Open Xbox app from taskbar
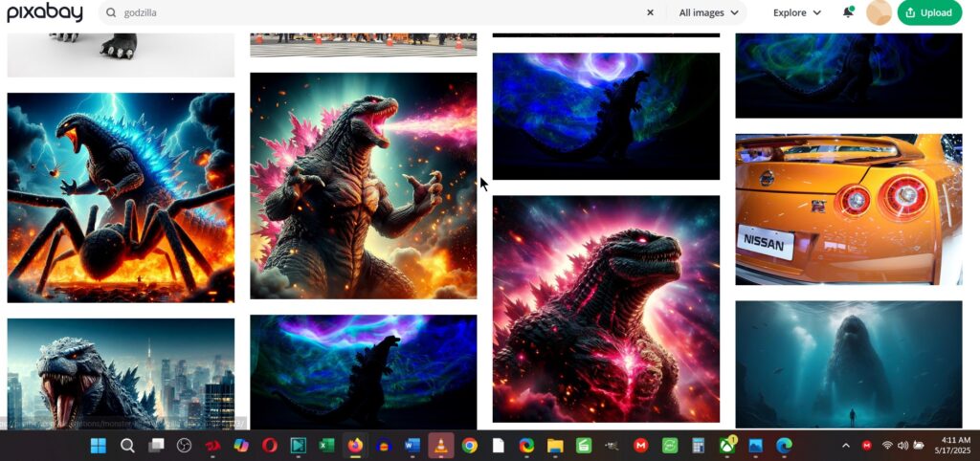980x461 pixels. tap(727, 446)
